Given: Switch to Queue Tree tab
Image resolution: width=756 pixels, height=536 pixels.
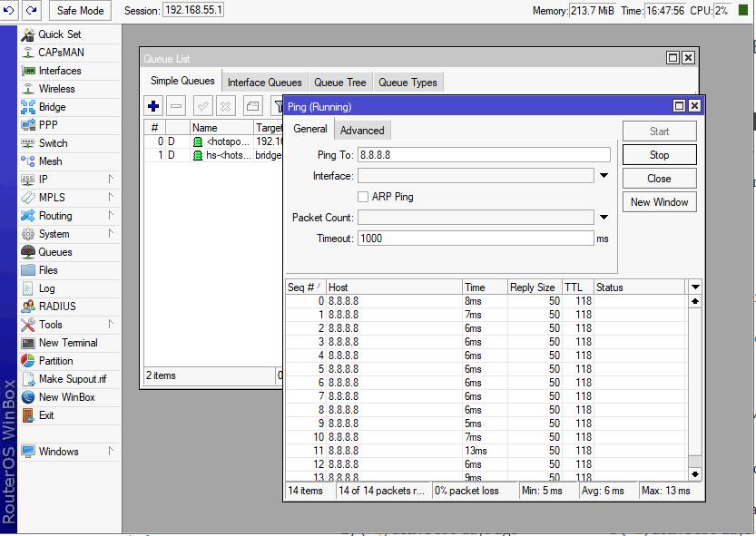Looking at the screenshot, I should 340,83.
